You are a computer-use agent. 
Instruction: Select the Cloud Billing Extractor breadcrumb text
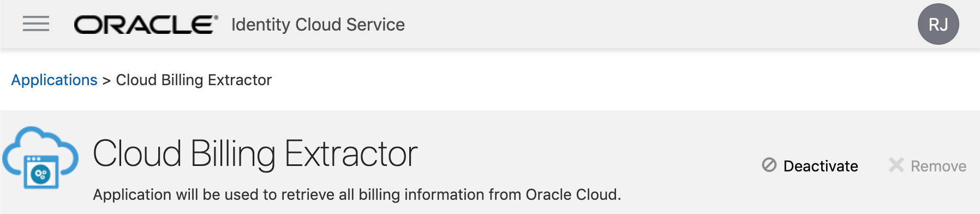pos(194,80)
